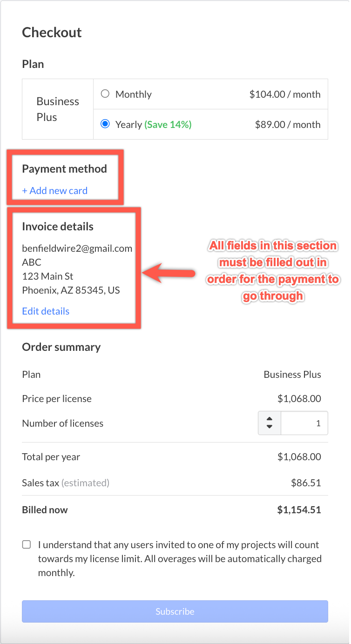The height and width of the screenshot is (644, 351).
Task: Click the Billed now total amount
Action: [x=299, y=510]
